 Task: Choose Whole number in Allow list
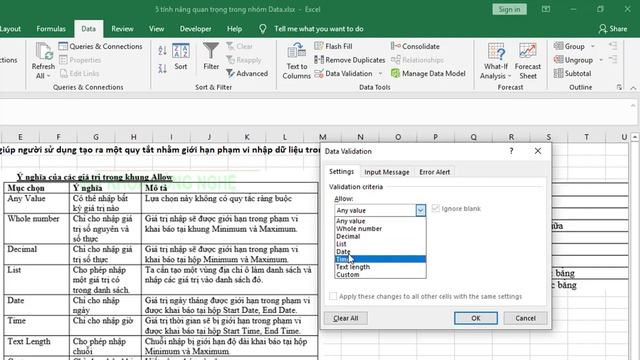380,229
